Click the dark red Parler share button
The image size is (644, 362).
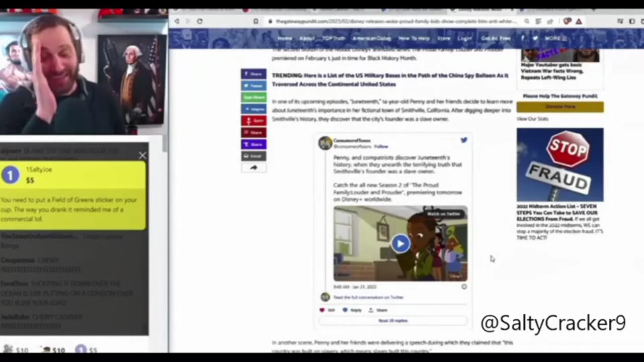click(254, 132)
